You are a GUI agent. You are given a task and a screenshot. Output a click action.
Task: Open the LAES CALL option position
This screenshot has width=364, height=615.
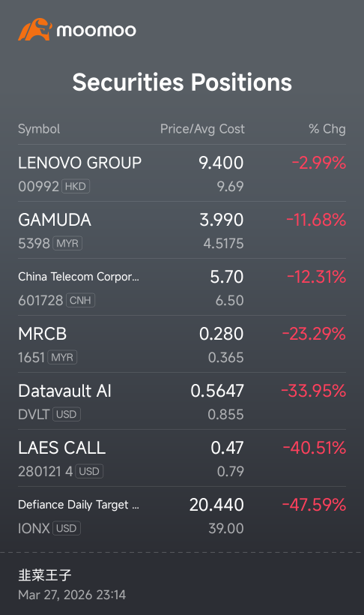click(x=182, y=458)
